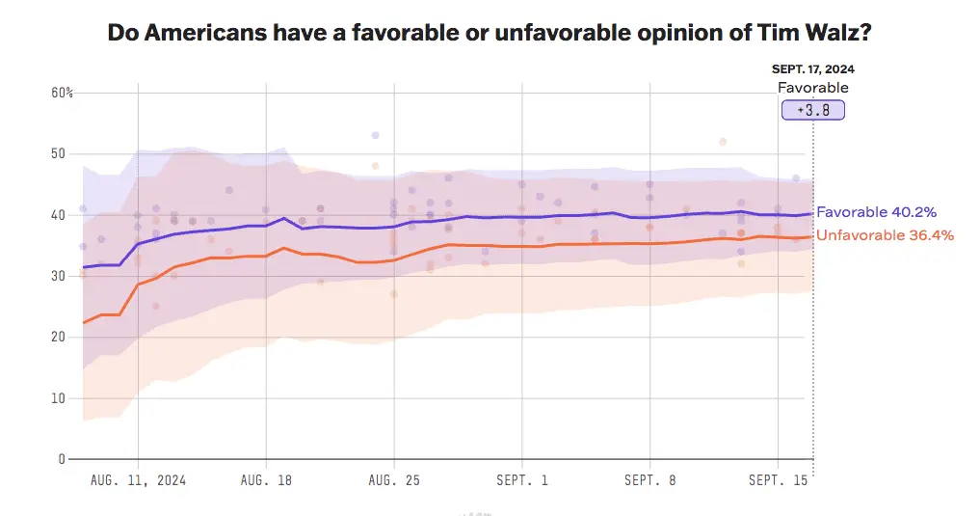Click the 50 y-axis label
Screen dimensions: 980x516
point(59,153)
